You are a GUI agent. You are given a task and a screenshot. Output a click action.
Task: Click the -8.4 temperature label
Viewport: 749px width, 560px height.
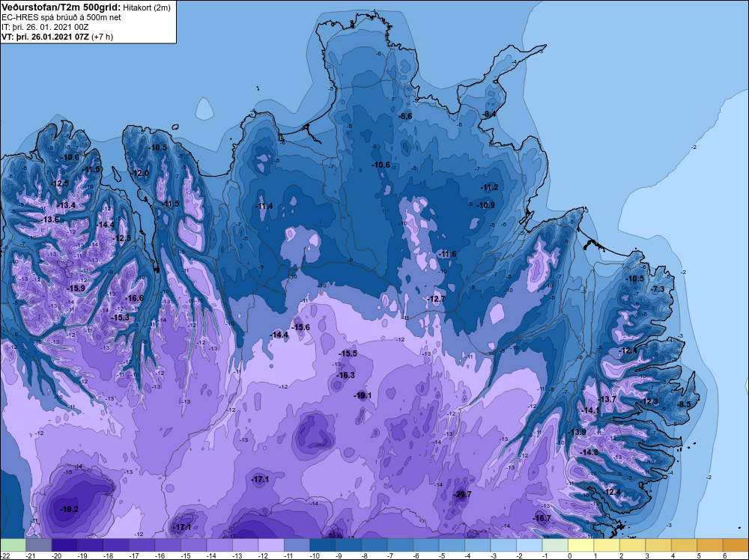point(489,115)
